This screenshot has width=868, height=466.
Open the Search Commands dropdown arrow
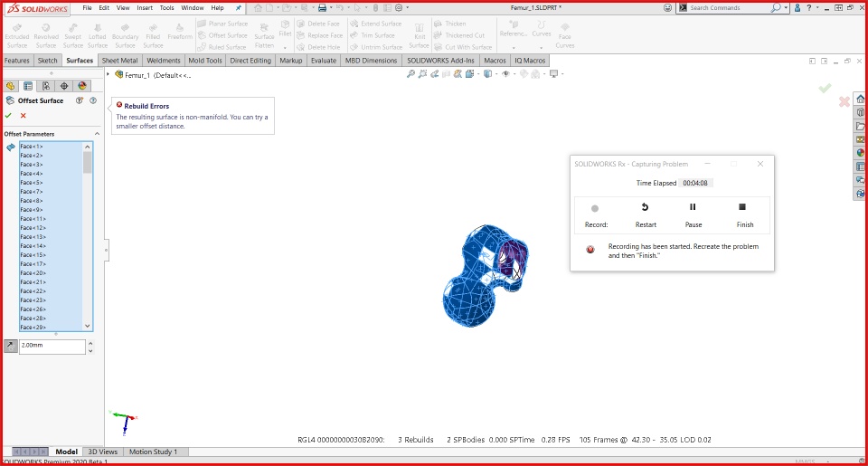click(786, 8)
